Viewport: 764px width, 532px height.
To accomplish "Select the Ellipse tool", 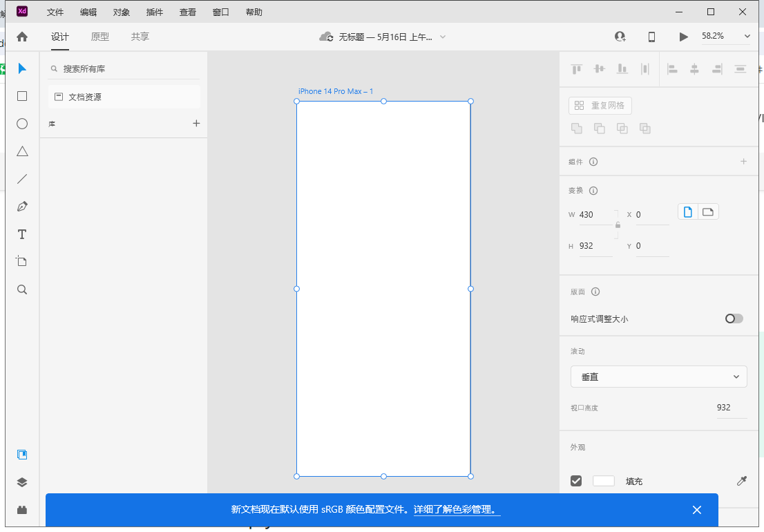I will click(21, 123).
